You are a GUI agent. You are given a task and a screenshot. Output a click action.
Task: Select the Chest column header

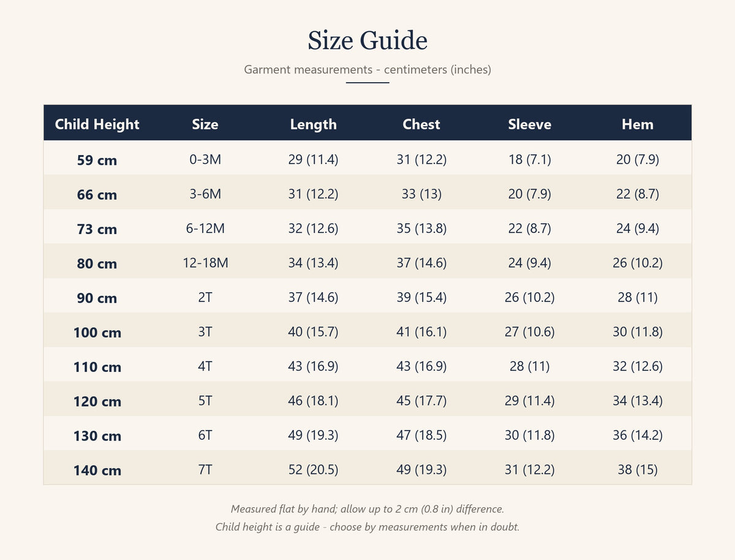click(421, 124)
